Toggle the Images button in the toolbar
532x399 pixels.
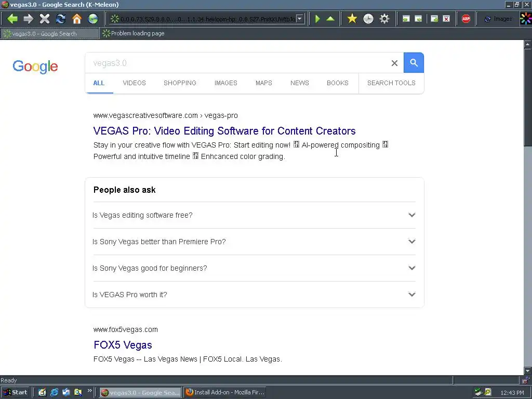[498, 19]
